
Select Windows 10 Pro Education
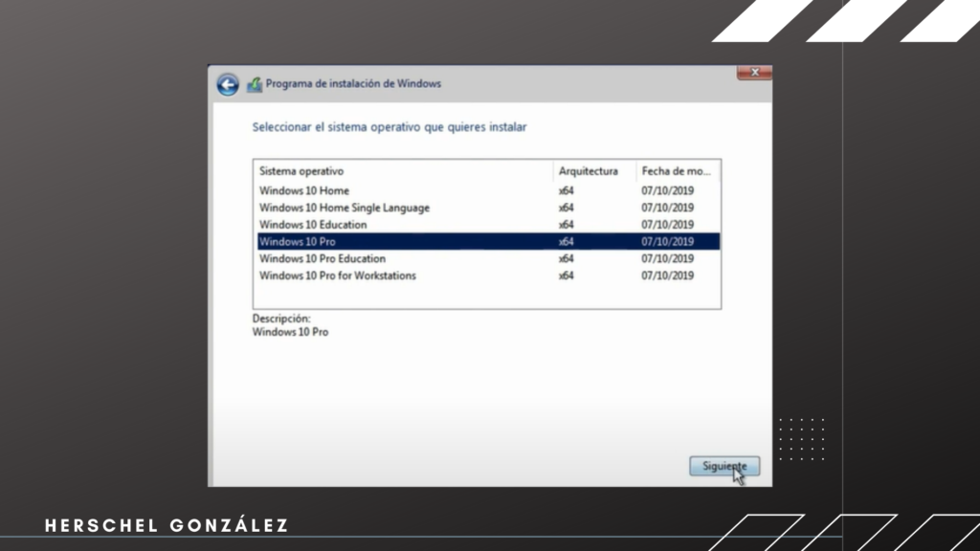click(488, 258)
